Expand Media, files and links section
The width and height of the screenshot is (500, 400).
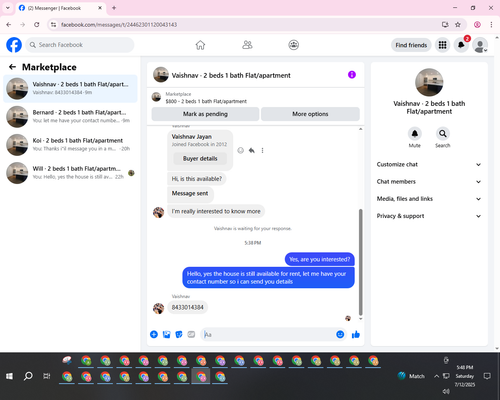click(429, 199)
